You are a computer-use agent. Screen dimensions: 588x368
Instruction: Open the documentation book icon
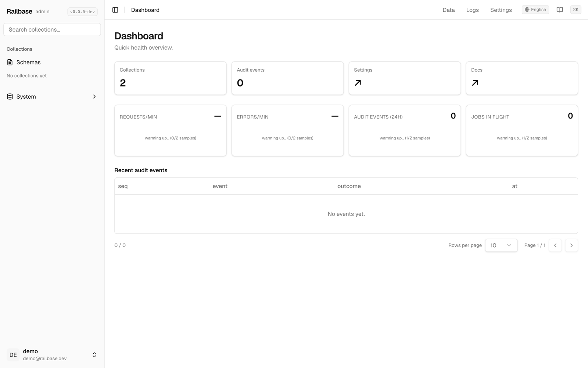tap(560, 10)
